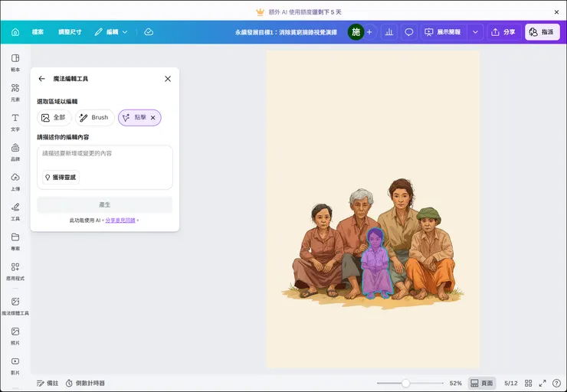
Task: Open the 照片 photos sidebar
Action: coord(15,336)
